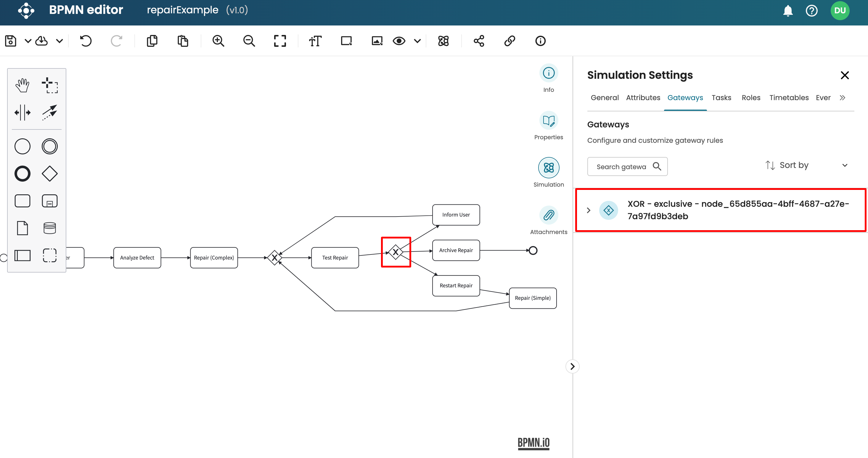868x458 pixels.
Task: Create a gateway diamond from palette
Action: [x=49, y=174]
